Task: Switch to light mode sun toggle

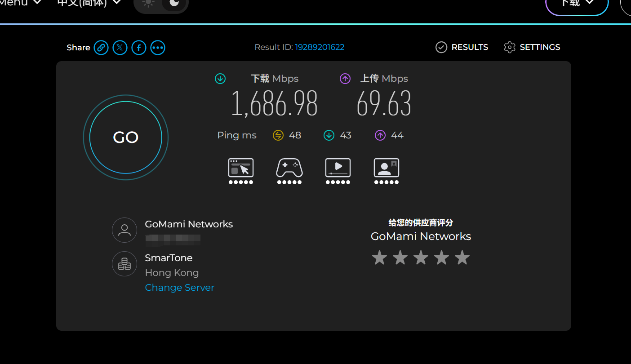Action: (x=148, y=3)
